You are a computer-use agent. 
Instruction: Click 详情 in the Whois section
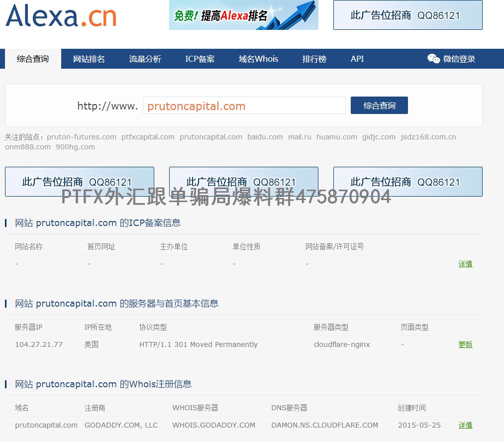pyautogui.click(x=465, y=425)
